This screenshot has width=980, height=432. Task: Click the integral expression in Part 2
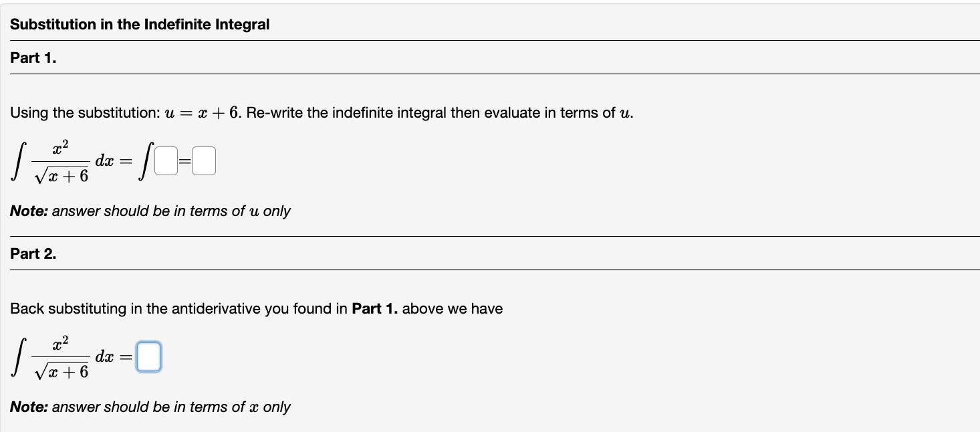[x=53, y=356]
